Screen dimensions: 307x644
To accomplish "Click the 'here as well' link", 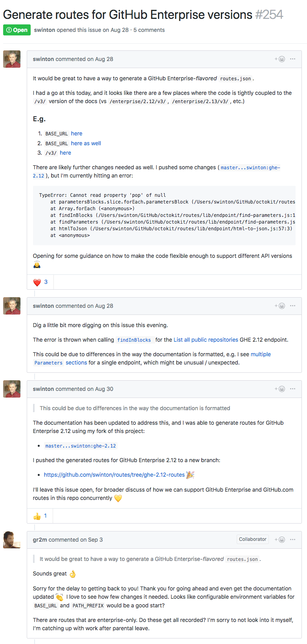I will point(86,143).
